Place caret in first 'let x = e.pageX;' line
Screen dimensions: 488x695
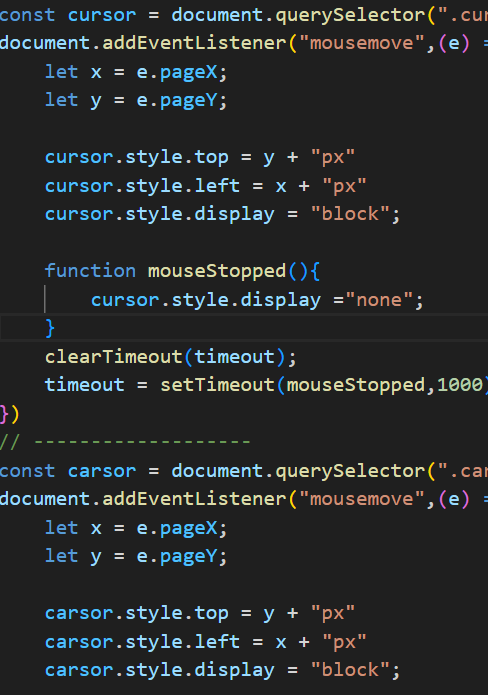coord(136,72)
